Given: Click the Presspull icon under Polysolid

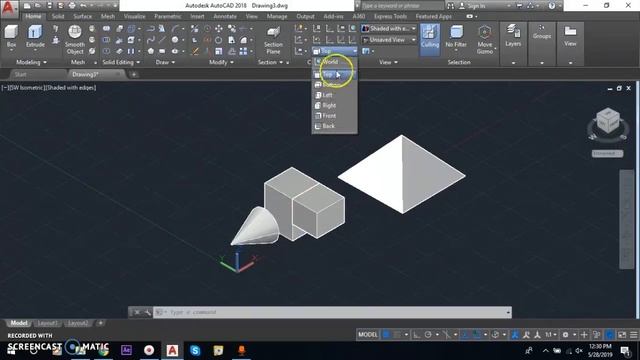Looking at the screenshot, I should click(56, 40).
